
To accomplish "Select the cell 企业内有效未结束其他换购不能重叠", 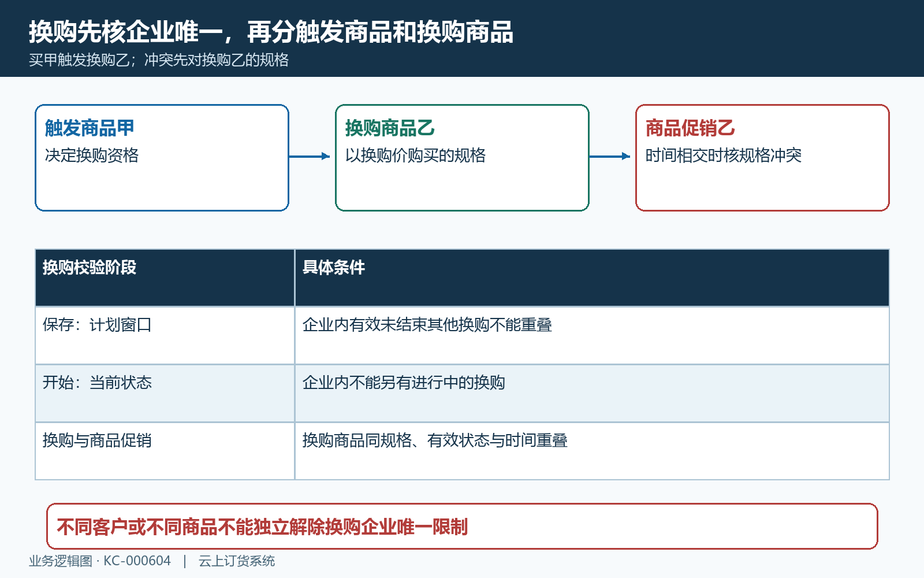I will [592, 336].
